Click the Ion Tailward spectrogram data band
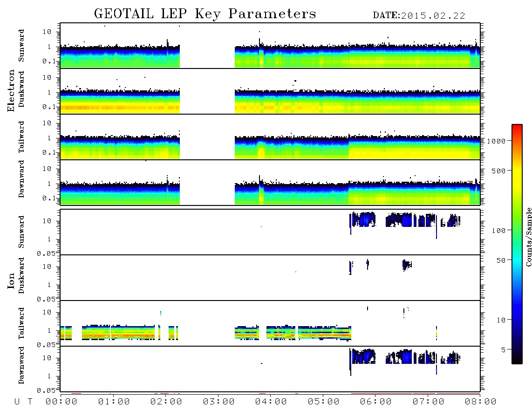The image size is (532, 410). click(x=205, y=333)
